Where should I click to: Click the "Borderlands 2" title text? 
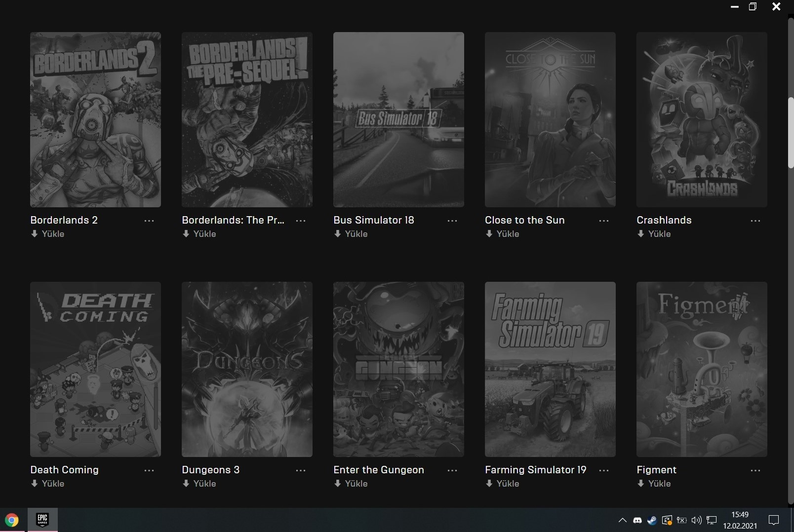click(64, 220)
